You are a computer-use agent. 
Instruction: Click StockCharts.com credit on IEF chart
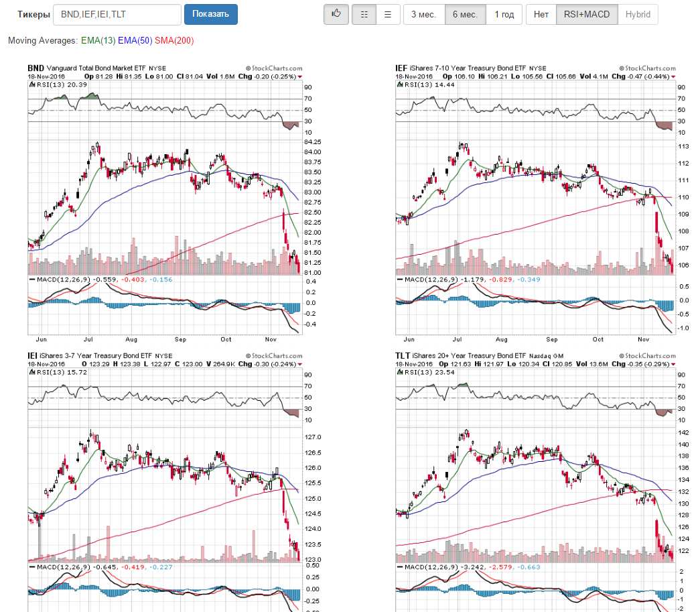[647, 68]
